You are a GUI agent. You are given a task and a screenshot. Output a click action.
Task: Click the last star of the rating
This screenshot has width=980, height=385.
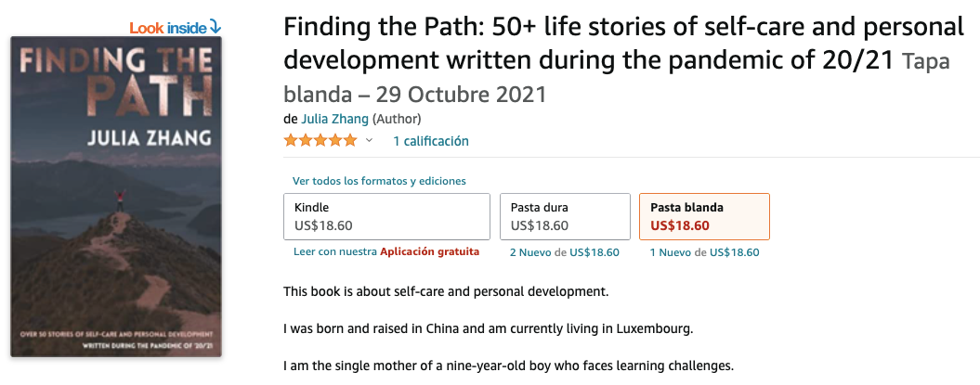click(350, 141)
